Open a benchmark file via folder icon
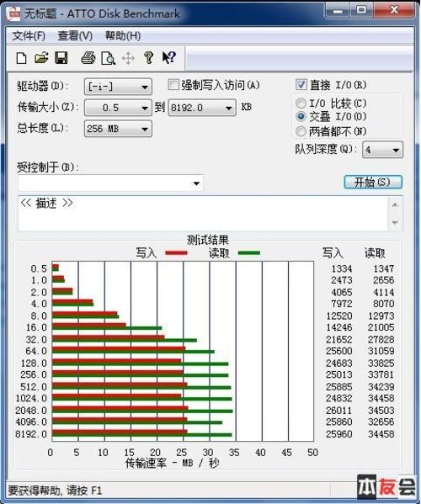421x504 pixels. [x=41, y=58]
